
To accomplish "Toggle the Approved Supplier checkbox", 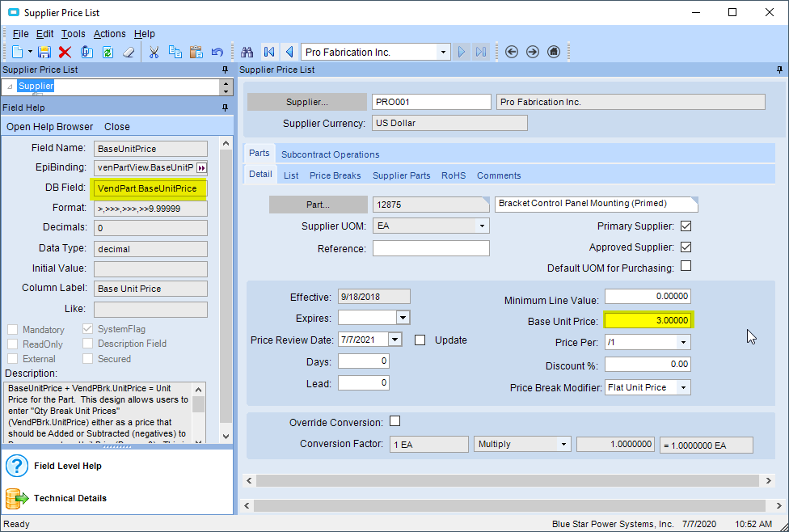I will coord(686,247).
